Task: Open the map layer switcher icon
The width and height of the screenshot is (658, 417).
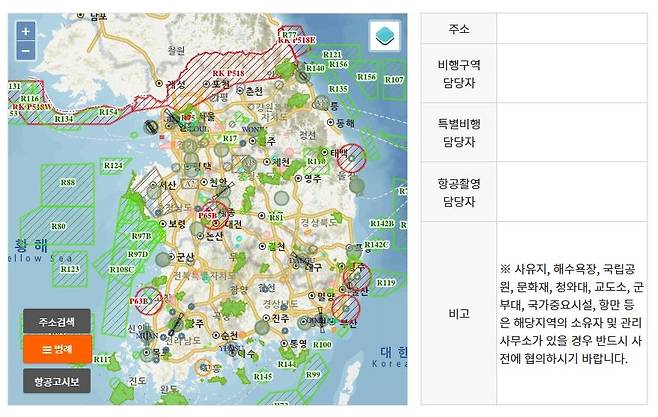Action: click(384, 36)
